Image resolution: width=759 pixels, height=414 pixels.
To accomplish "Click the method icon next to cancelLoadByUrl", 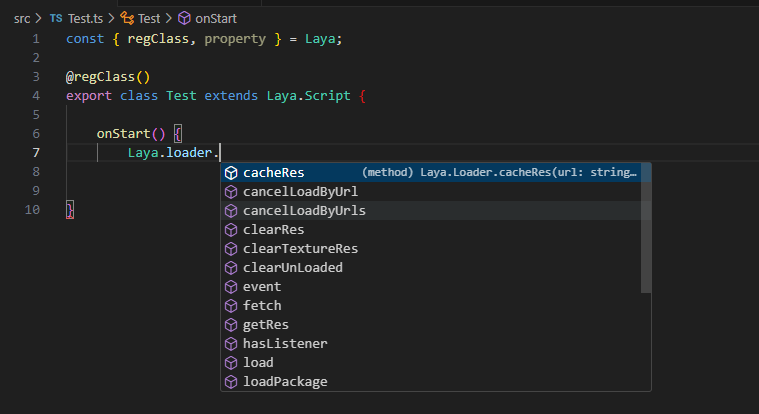I will coord(231,192).
